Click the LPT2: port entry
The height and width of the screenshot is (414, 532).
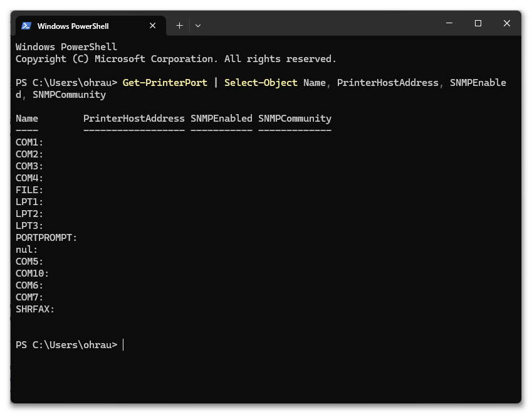[x=29, y=214]
